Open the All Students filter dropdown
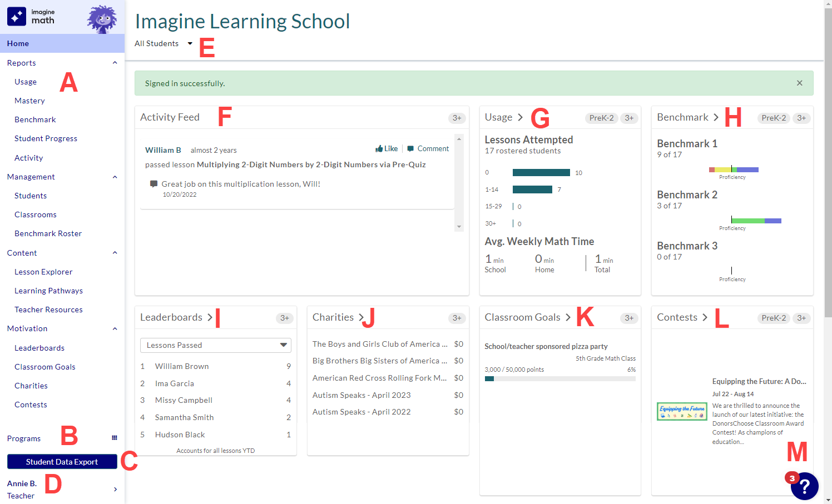This screenshot has width=832, height=504. (164, 43)
